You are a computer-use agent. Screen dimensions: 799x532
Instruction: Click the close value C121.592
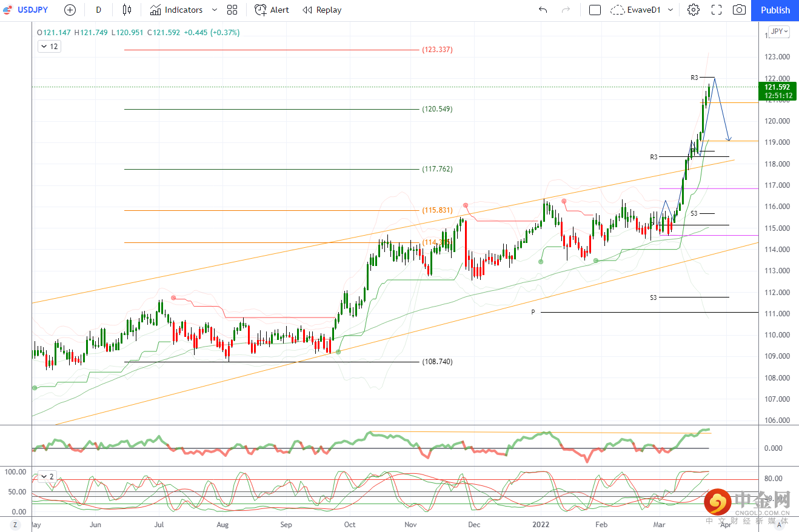[x=164, y=33]
